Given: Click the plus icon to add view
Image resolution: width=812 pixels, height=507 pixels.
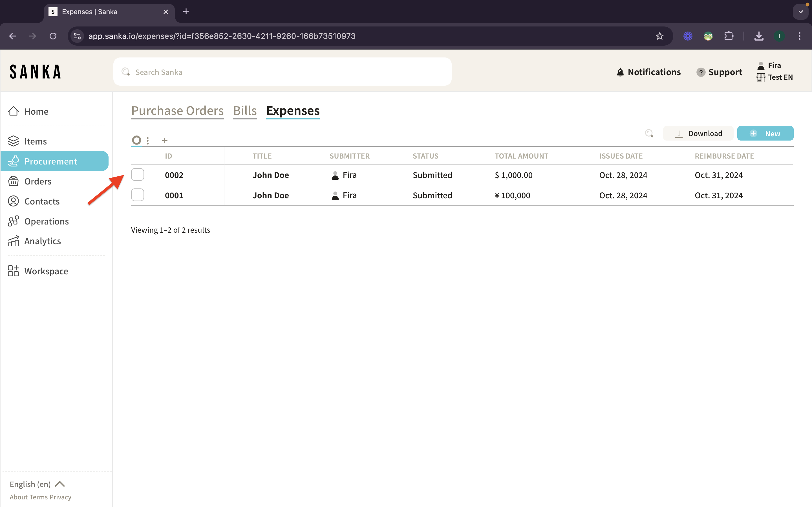Looking at the screenshot, I should [164, 141].
